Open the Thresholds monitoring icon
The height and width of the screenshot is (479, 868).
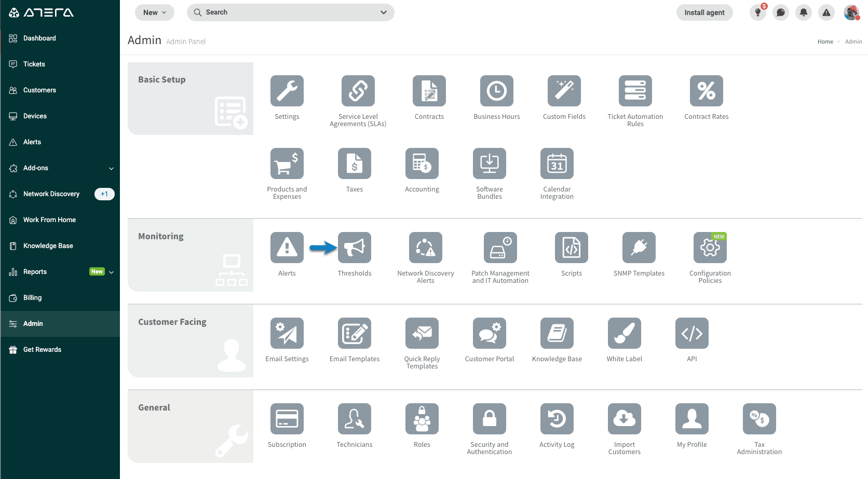(355, 248)
